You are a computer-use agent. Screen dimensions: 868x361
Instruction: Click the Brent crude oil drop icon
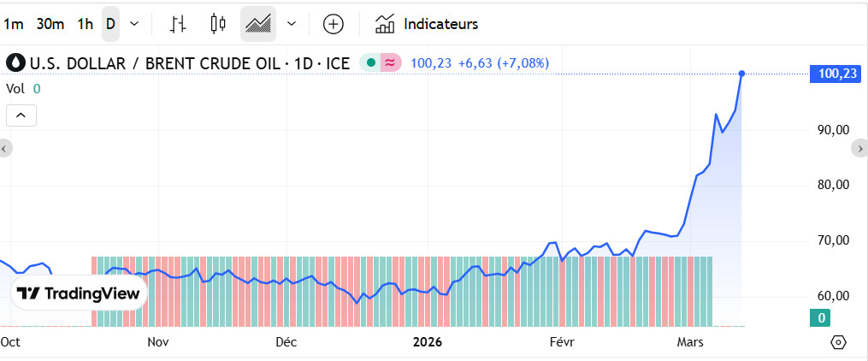pyautogui.click(x=16, y=62)
